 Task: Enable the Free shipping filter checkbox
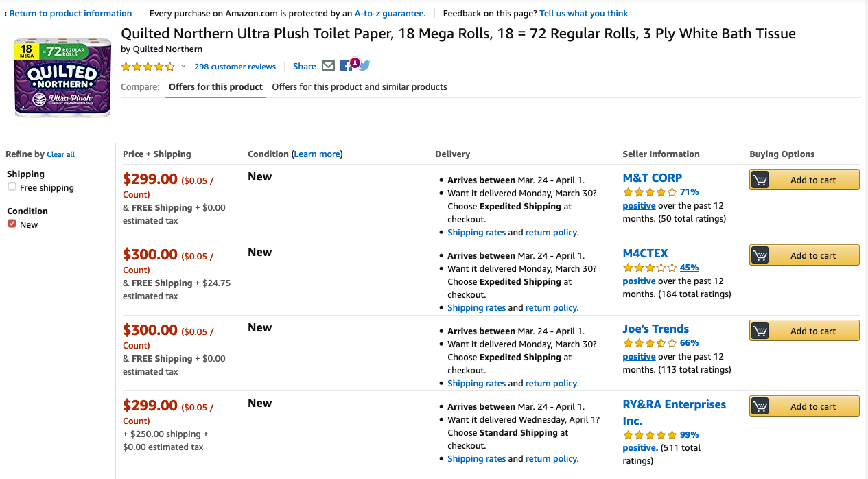[12, 187]
